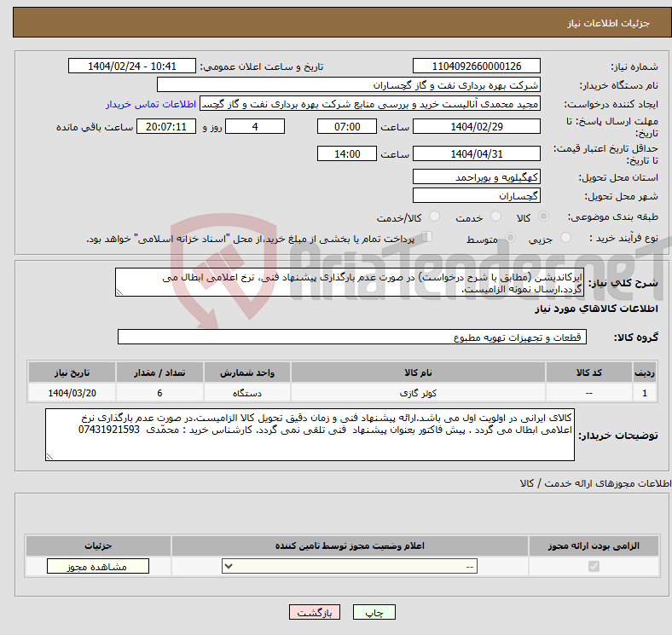
Task: Click the اطلاعات مجوزهای ارائه خدمت / کالا heading
Action: tap(596, 483)
